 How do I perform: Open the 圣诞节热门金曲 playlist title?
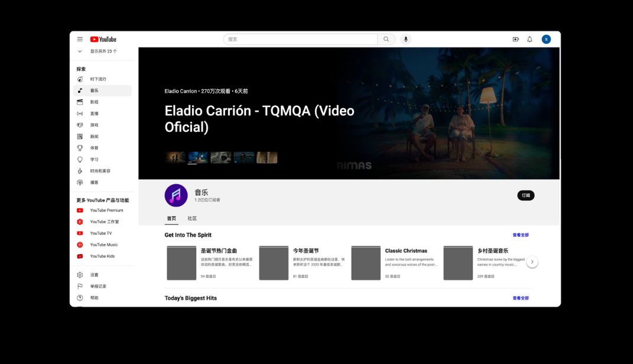click(x=219, y=251)
